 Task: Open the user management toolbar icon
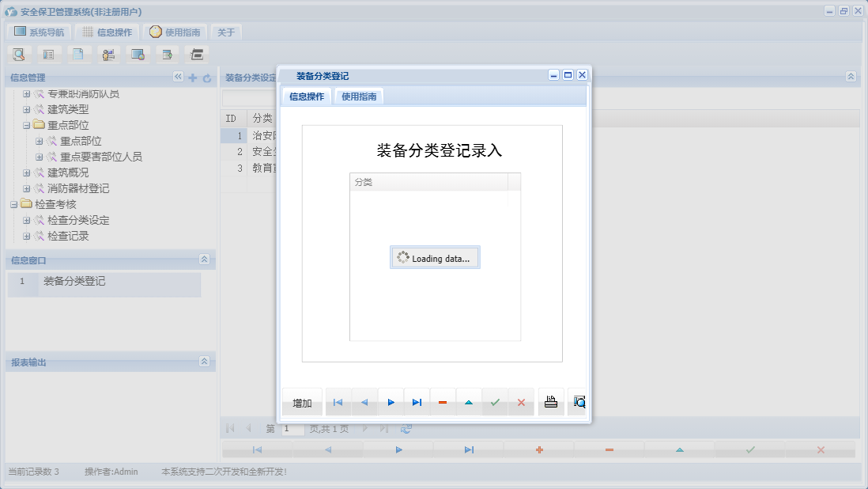108,54
